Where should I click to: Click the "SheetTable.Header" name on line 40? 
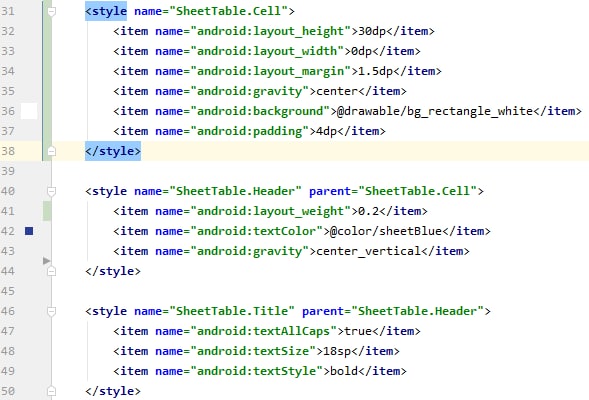(x=236, y=191)
